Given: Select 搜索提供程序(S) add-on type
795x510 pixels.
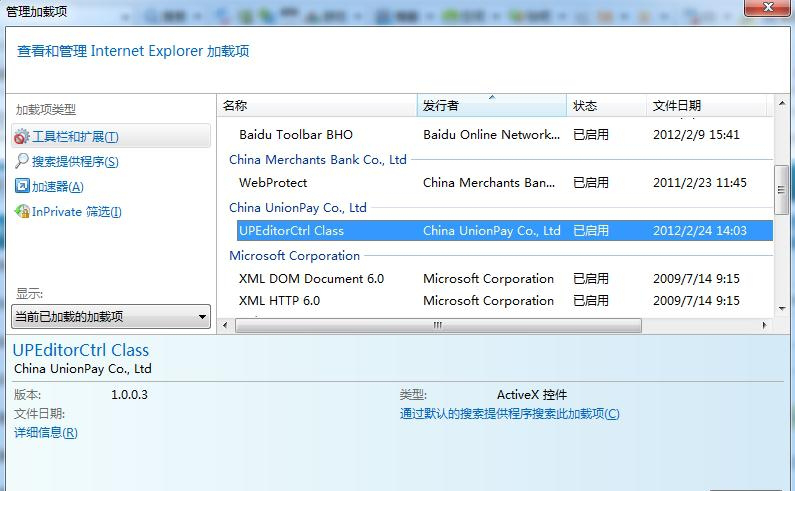Looking at the screenshot, I should pyautogui.click(x=75, y=161).
